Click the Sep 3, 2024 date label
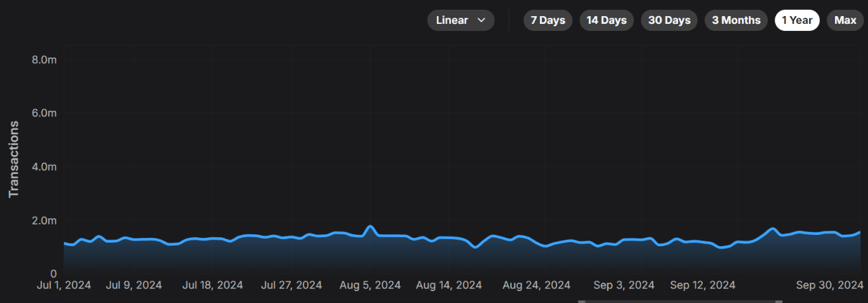868x303 pixels. tap(623, 285)
